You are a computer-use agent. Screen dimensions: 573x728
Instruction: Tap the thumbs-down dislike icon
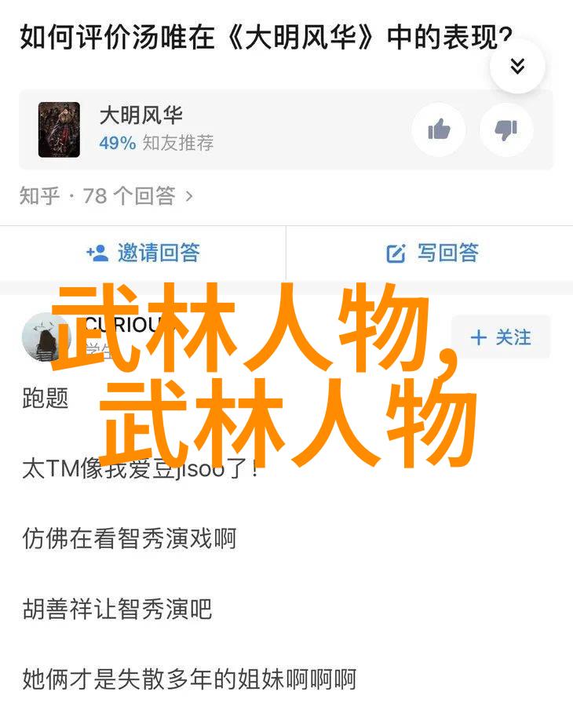click(x=506, y=129)
